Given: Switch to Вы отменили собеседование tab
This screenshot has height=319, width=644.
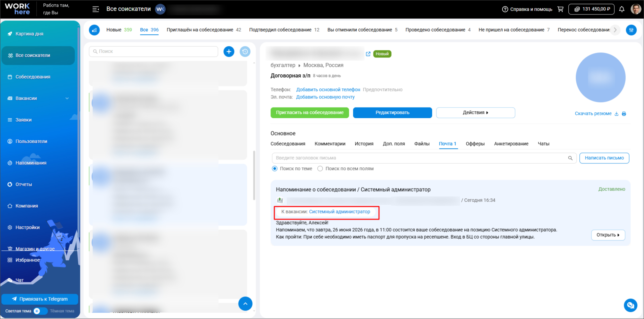Looking at the screenshot, I should [362, 30].
